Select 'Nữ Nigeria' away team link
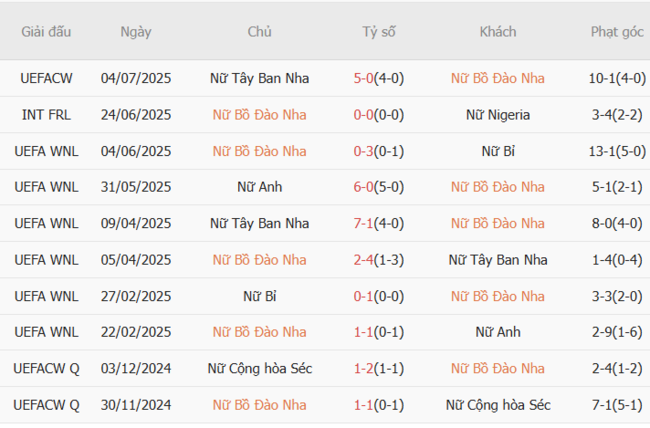The image size is (650, 428). (x=498, y=115)
